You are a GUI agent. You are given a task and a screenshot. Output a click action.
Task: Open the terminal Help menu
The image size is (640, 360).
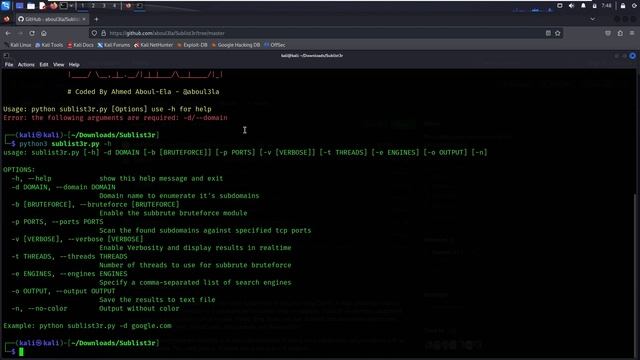point(74,64)
